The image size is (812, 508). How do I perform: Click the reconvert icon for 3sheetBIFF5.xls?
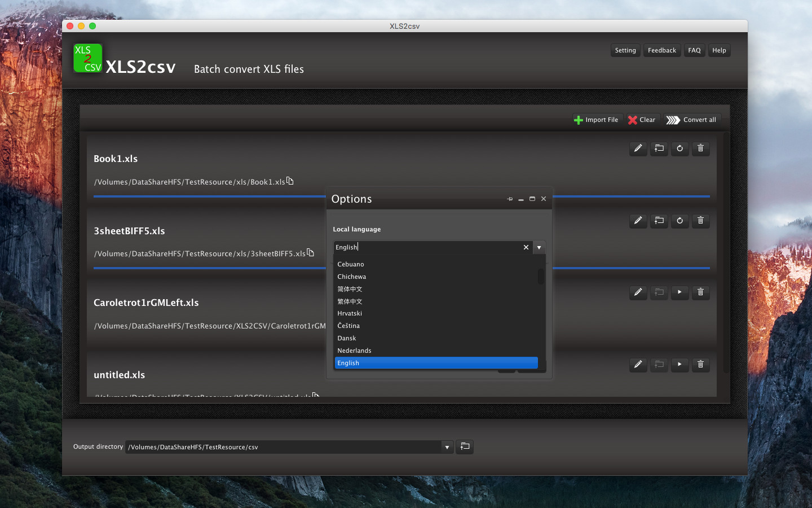point(679,221)
